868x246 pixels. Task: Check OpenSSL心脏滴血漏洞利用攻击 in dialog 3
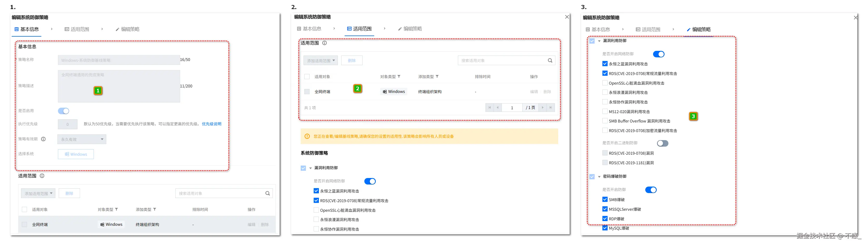605,83
